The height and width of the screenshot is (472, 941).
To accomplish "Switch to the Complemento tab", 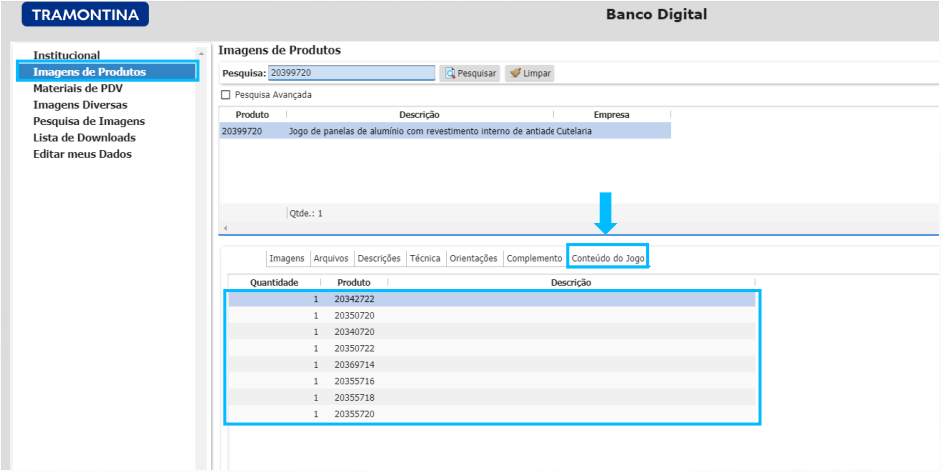I will pyautogui.click(x=535, y=258).
